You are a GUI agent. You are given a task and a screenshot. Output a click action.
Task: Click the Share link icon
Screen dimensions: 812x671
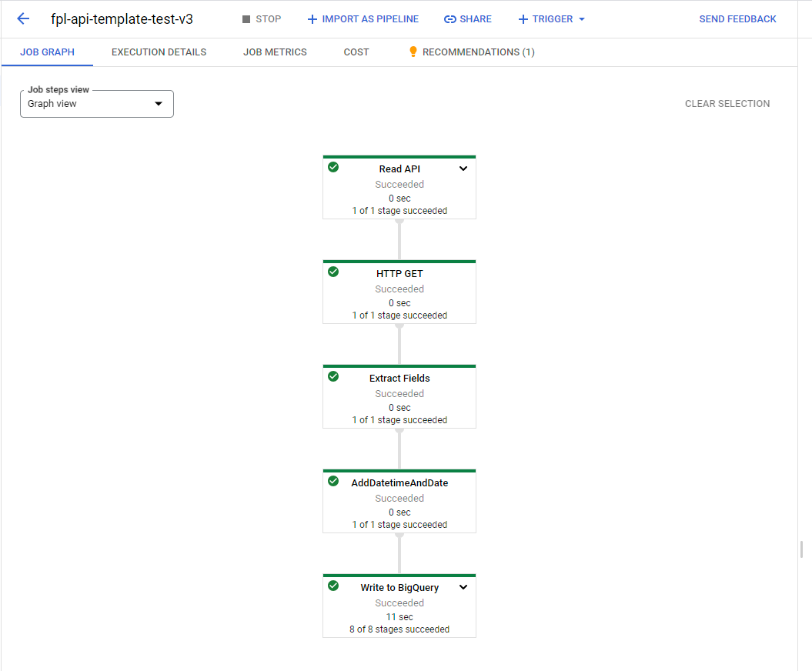450,19
